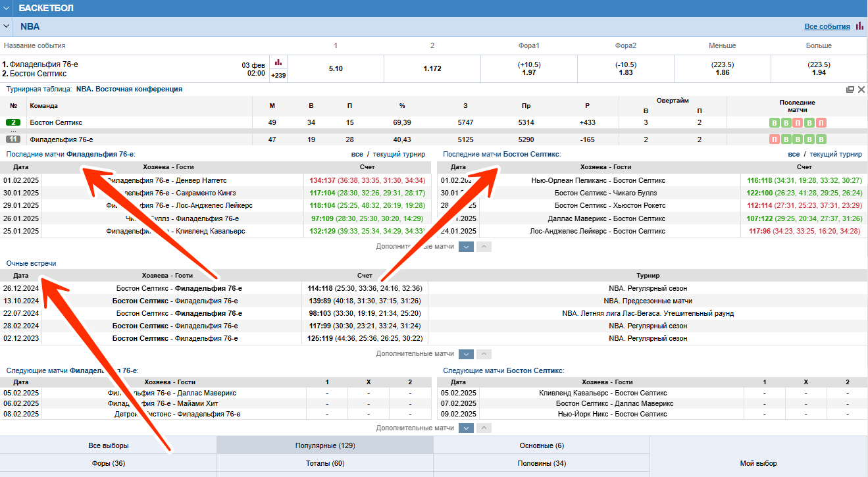
Task: Show more head-to-head matches down arrow
Action: (466, 354)
